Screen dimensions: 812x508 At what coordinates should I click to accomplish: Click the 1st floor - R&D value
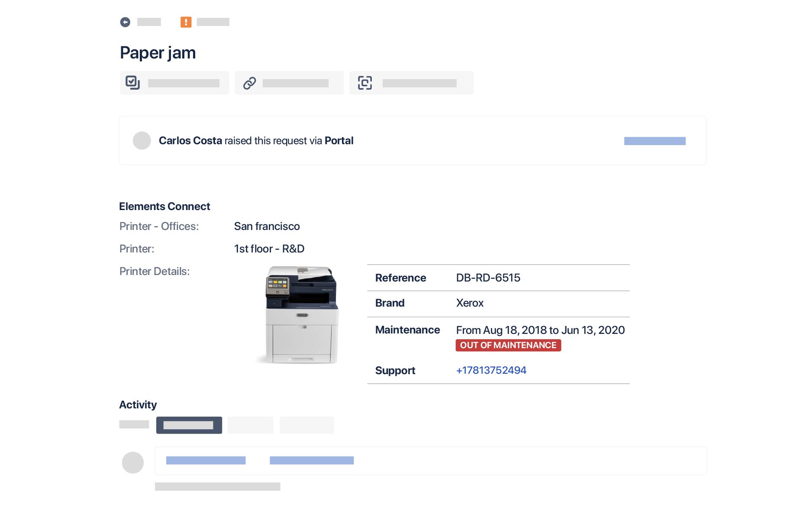pos(269,249)
